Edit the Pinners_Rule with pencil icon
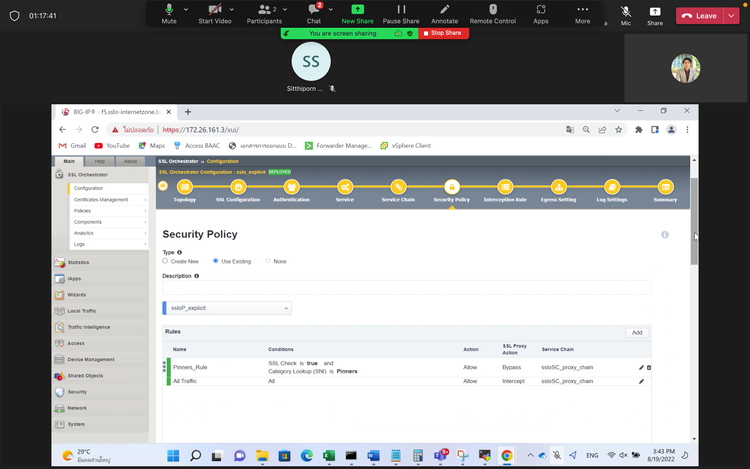This screenshot has width=750, height=469. 641,367
